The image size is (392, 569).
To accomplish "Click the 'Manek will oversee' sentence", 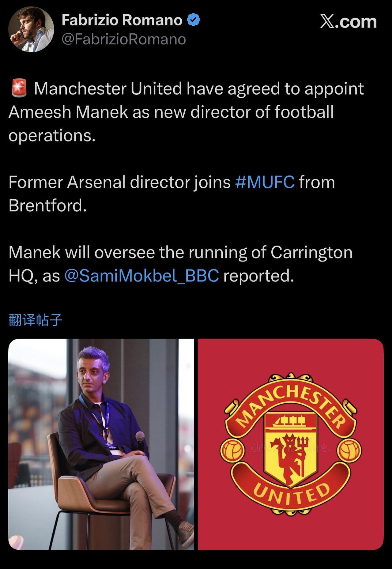I will [x=181, y=253].
